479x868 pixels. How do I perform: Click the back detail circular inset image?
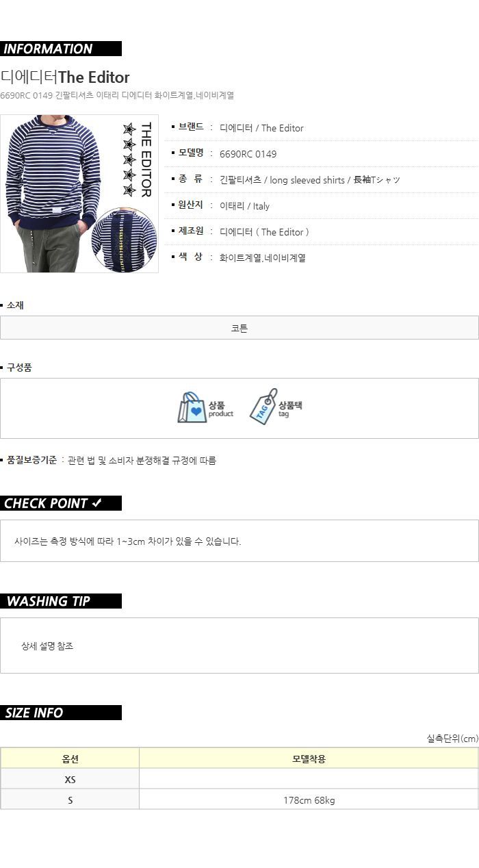point(125,240)
